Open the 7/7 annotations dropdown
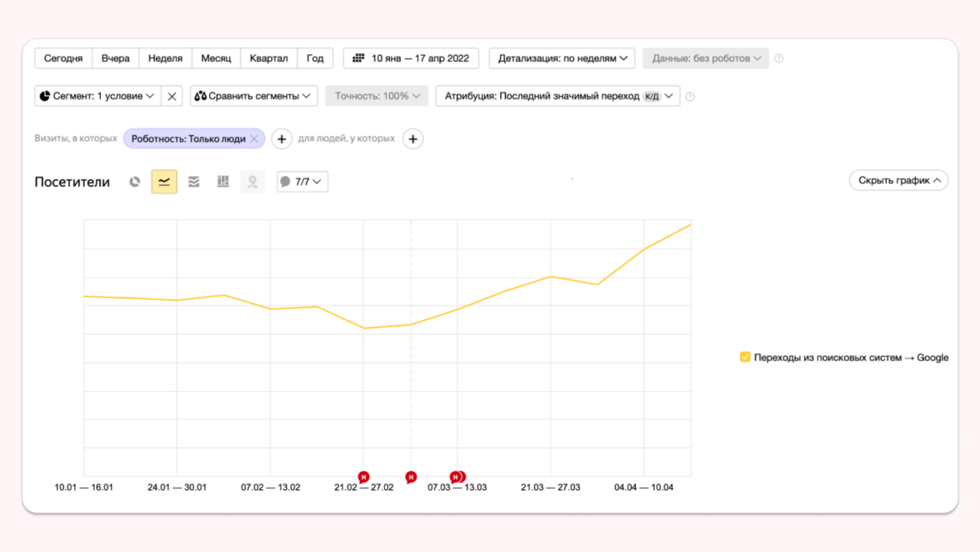Viewport: 980px width, 552px height. click(x=302, y=182)
